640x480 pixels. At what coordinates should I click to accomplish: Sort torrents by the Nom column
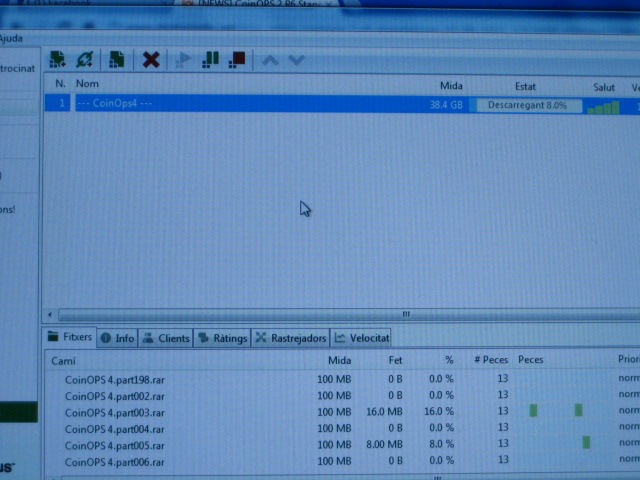(x=87, y=84)
